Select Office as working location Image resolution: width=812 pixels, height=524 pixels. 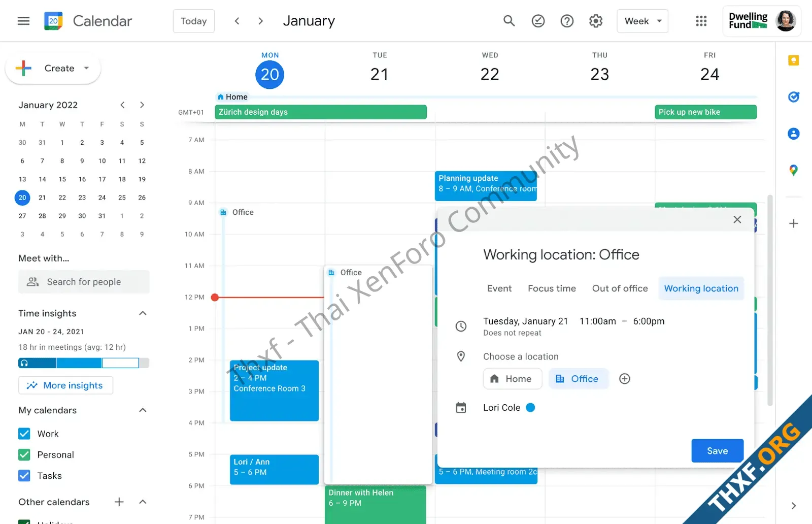(x=579, y=379)
